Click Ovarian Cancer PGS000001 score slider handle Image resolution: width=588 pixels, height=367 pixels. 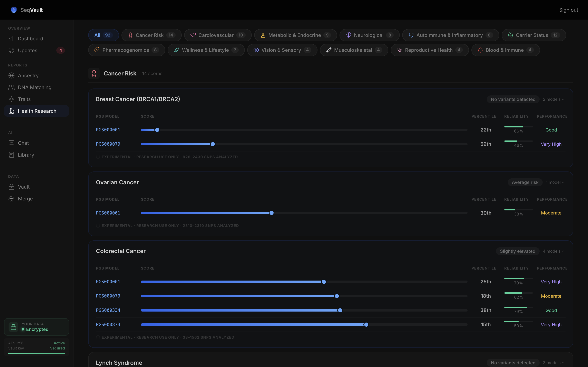click(x=271, y=213)
